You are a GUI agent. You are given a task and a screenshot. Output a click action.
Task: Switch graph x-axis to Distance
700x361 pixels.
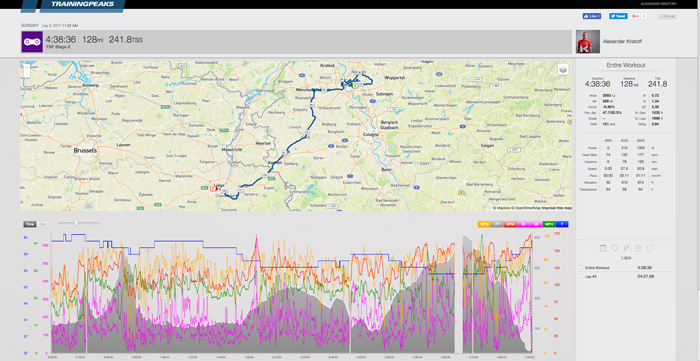43,224
